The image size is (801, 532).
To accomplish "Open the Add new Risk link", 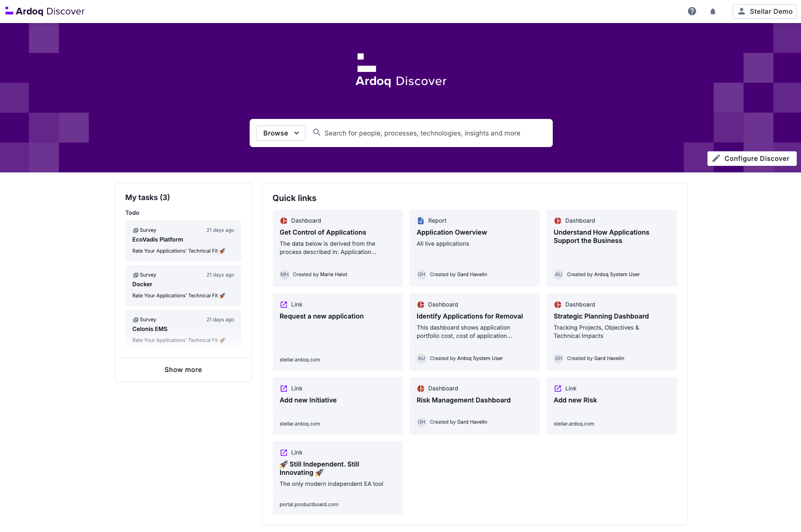I will pyautogui.click(x=575, y=400).
